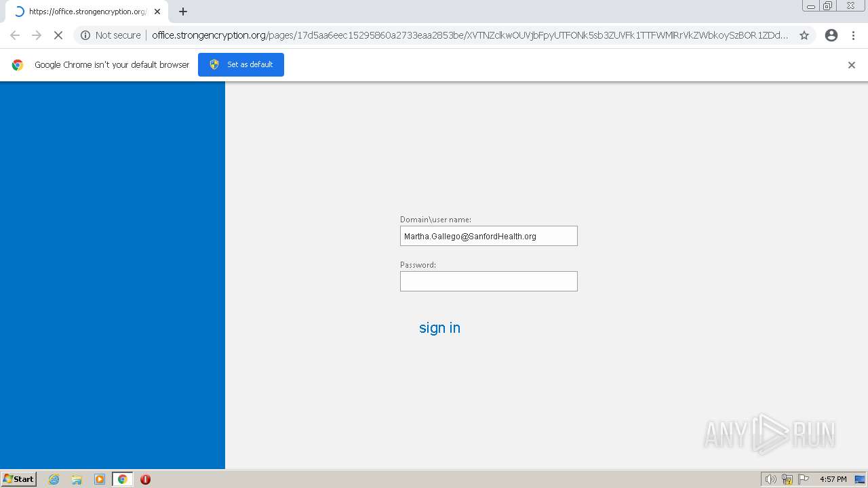The image size is (868, 488).
Task: Click "Google Chrome isn't your default browser" text
Action: click(112, 65)
